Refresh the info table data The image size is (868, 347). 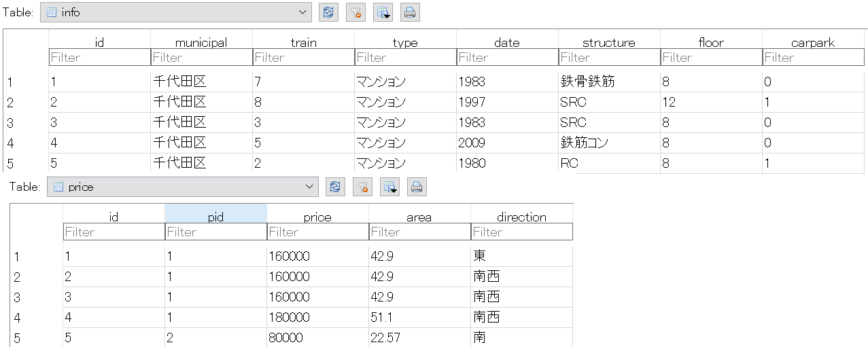[x=329, y=12]
